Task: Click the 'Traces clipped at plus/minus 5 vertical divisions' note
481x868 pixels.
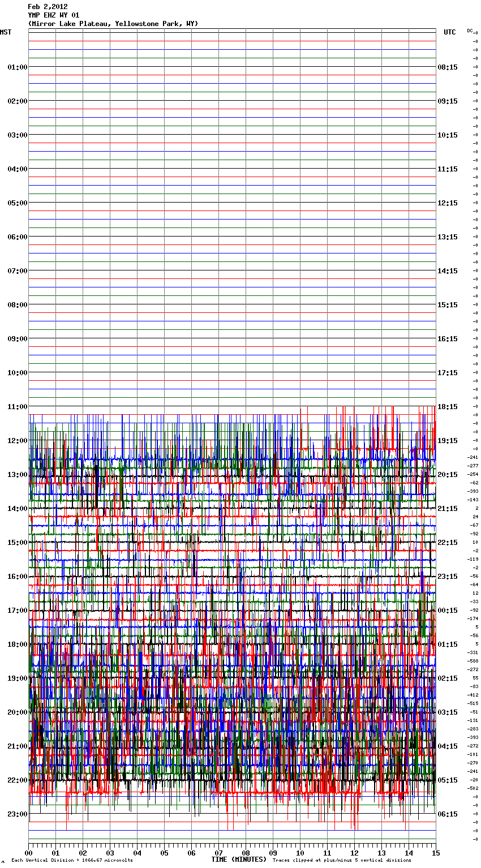Action: pyautogui.click(x=342, y=861)
